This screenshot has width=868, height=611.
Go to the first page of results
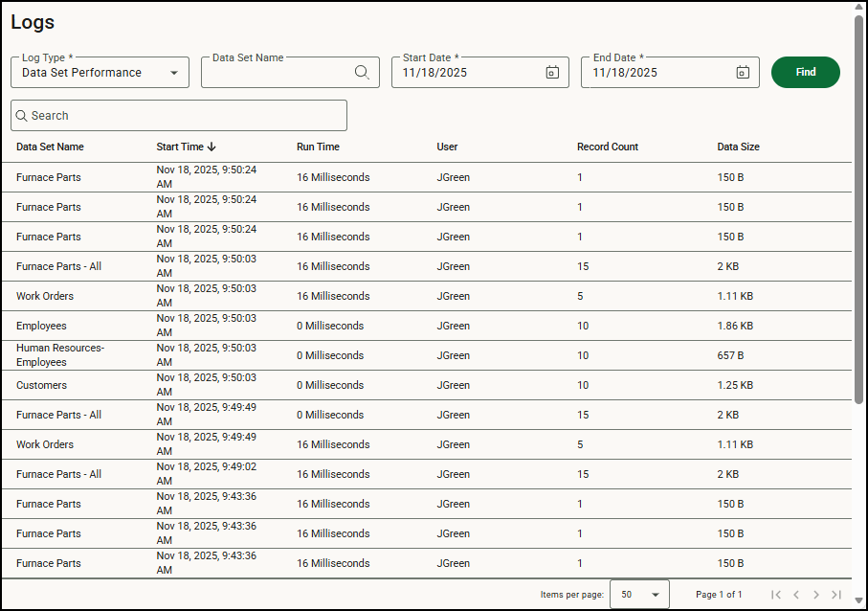point(776,595)
